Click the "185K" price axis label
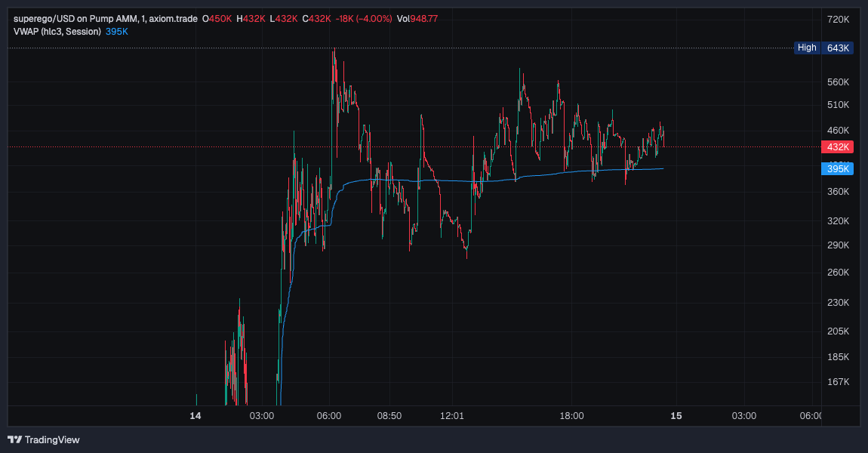Viewport: 868px width, 453px height. tap(838, 357)
